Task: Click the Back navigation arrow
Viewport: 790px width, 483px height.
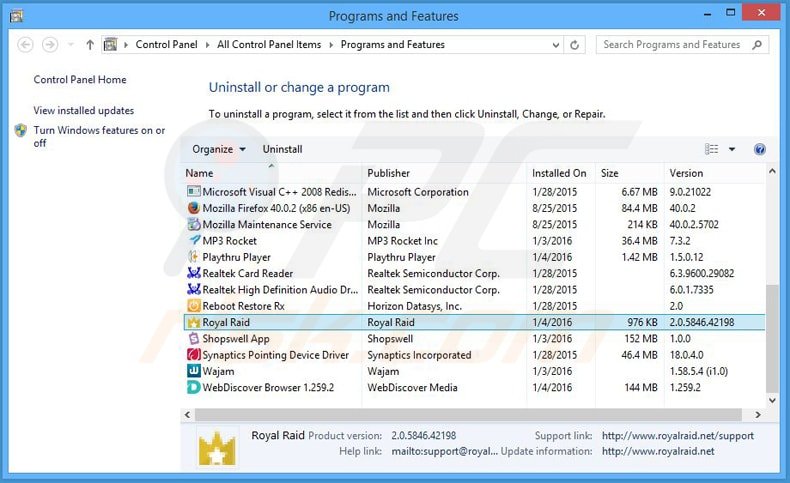Action: point(25,45)
